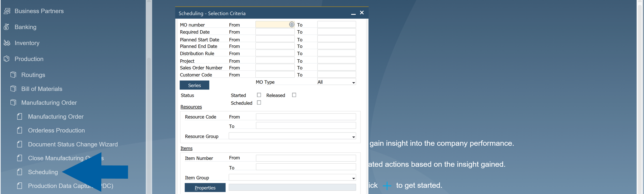Click the Sales Order Number From field
Screen dimensions: 644x194
tap(275, 67)
